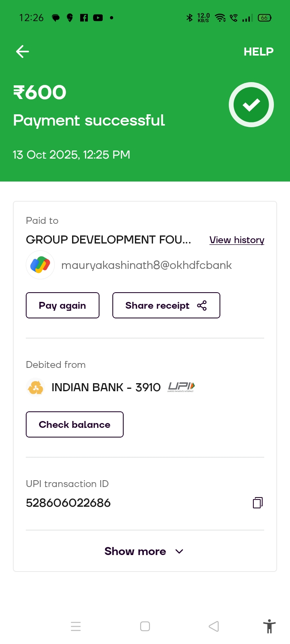This screenshot has width=290, height=644.
Task: Tap the GROUP DEVELOPMENT FOU... payee name
Action: pyautogui.click(x=108, y=240)
